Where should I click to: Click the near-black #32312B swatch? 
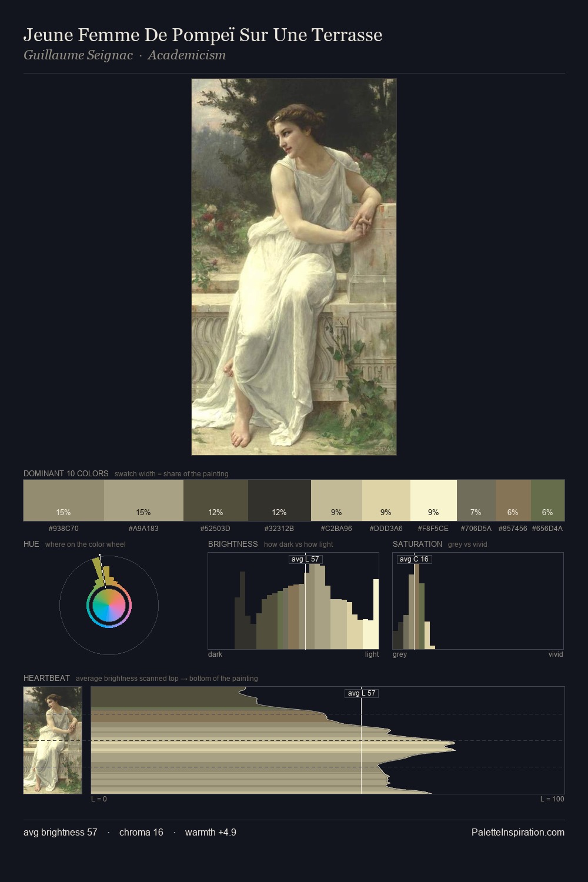(x=279, y=500)
